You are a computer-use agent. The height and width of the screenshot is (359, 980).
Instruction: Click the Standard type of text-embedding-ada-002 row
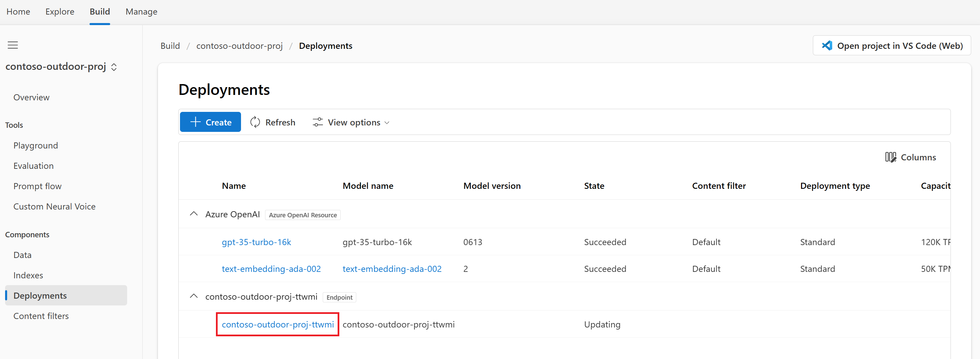click(818, 268)
